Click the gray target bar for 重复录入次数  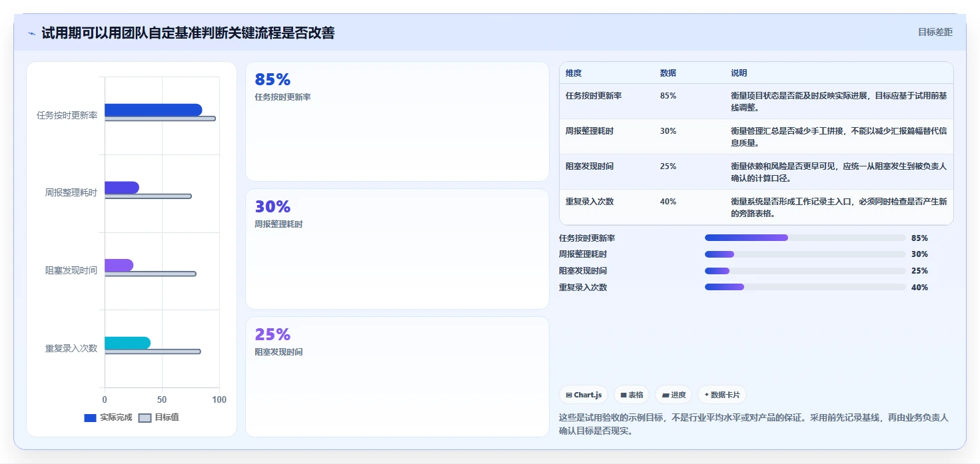[x=153, y=351]
